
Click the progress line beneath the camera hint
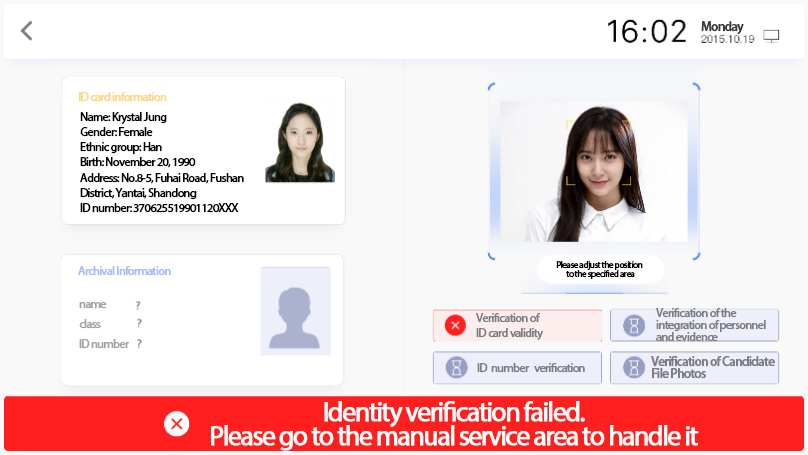(594, 293)
